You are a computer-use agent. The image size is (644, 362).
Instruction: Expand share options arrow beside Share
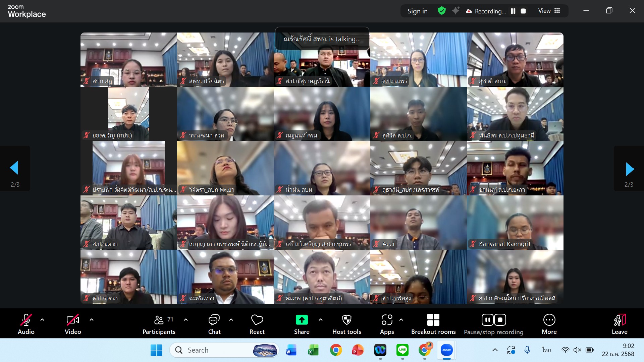(x=321, y=320)
